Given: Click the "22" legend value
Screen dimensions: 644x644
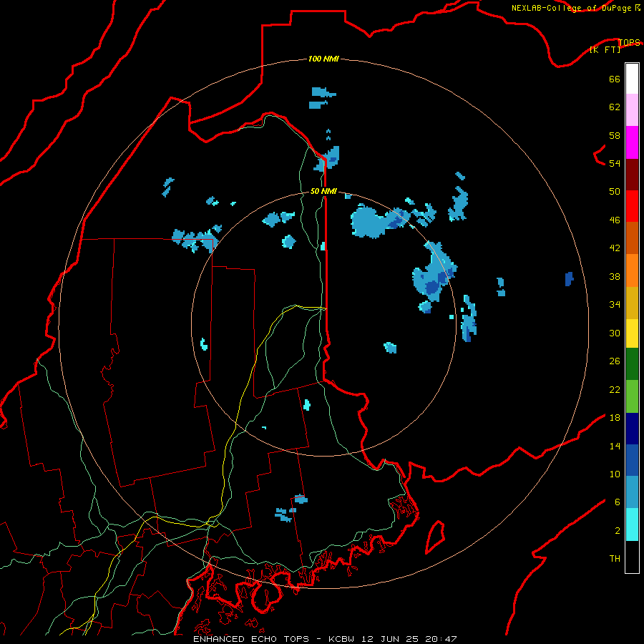Looking at the screenshot, I should point(615,389).
